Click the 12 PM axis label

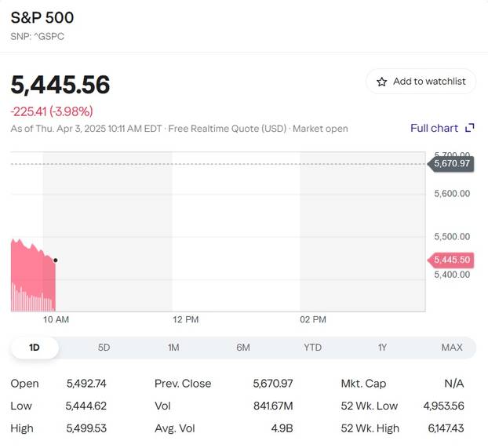pos(185,320)
